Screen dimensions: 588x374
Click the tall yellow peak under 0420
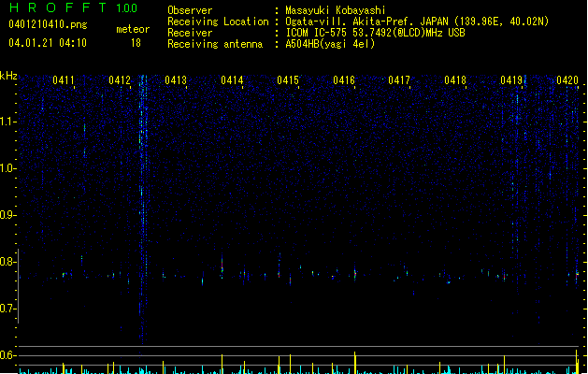coord(577,362)
